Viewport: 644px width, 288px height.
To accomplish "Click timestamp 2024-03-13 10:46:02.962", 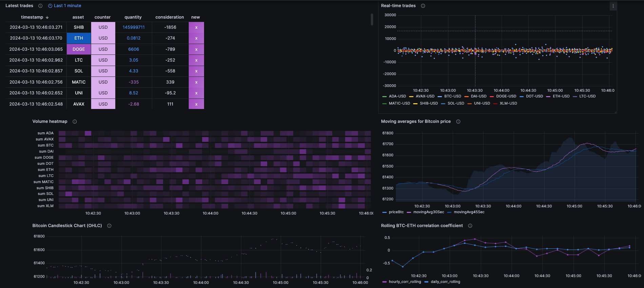I will pos(36,60).
